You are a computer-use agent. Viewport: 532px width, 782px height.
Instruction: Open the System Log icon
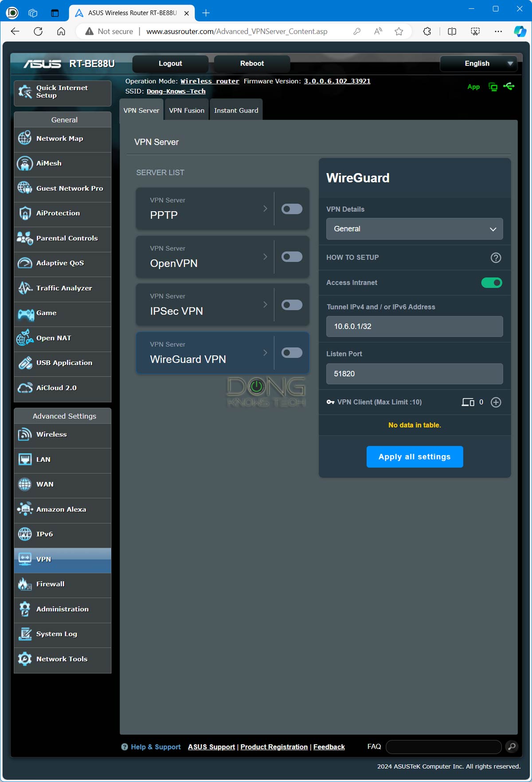[x=25, y=634]
